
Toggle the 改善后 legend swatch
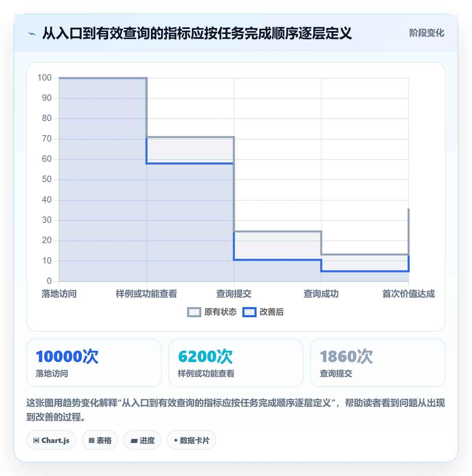(x=249, y=312)
